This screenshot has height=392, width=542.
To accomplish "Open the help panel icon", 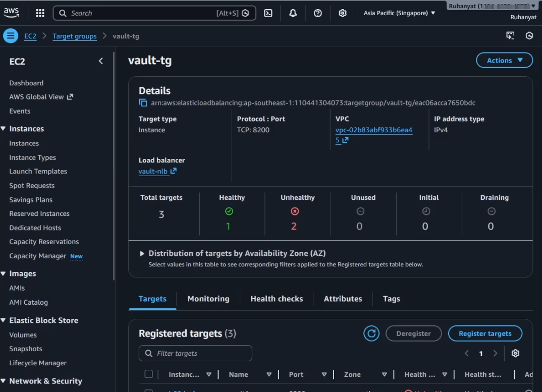I will click(318, 13).
